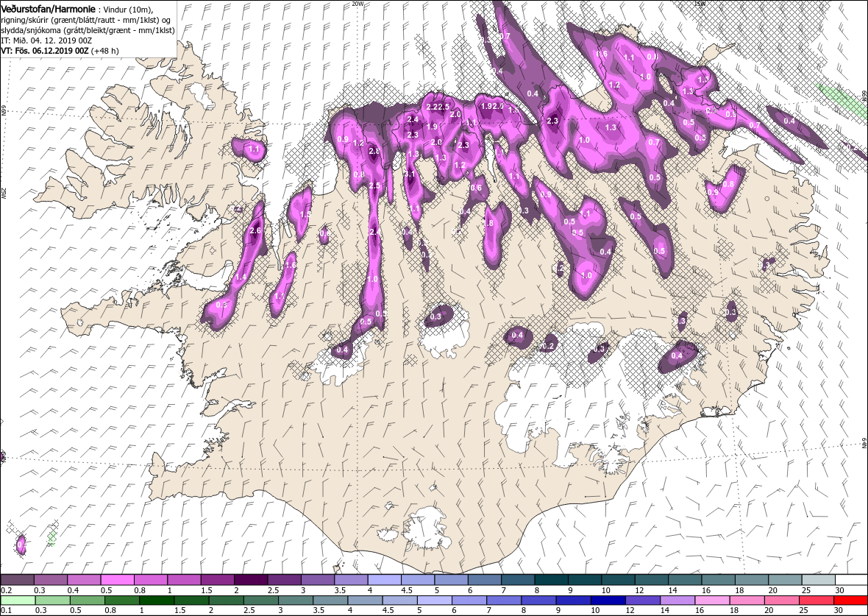The height and width of the screenshot is (616, 868).
Task: Click the bright pink upper legend swatch labelled 0.5
Action: tap(118, 579)
